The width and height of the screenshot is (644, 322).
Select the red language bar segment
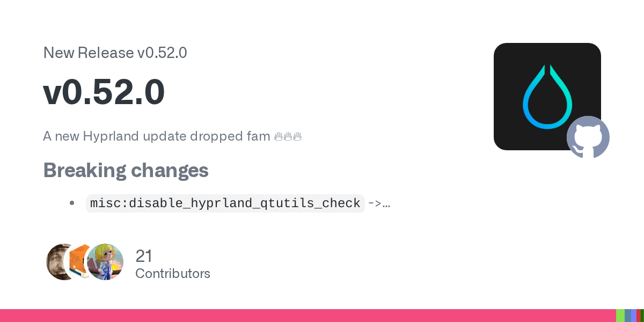(x=639, y=316)
